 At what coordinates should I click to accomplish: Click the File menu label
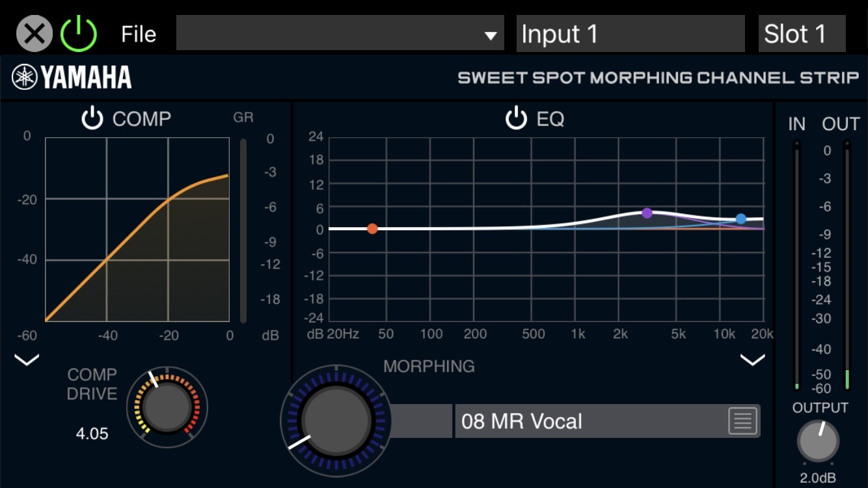[x=139, y=34]
